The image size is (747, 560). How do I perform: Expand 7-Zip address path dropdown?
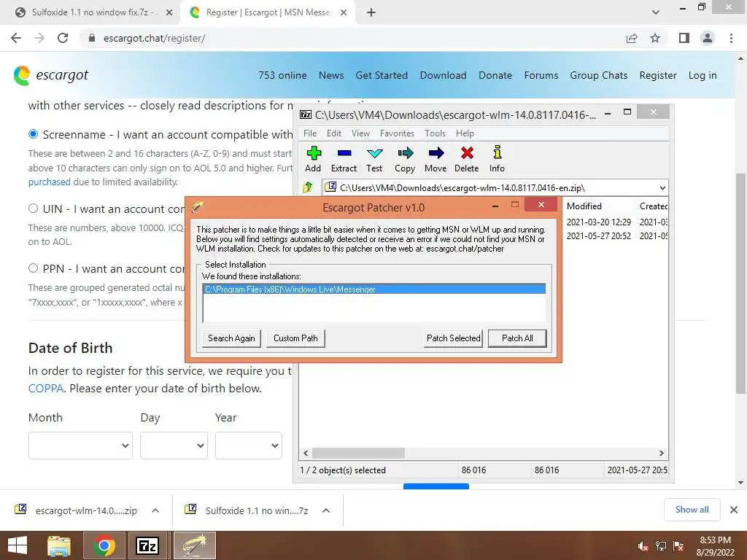[x=662, y=187]
